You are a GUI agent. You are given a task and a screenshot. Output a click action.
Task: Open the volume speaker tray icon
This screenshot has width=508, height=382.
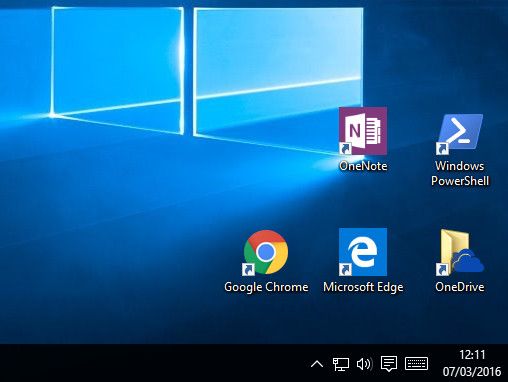point(364,364)
